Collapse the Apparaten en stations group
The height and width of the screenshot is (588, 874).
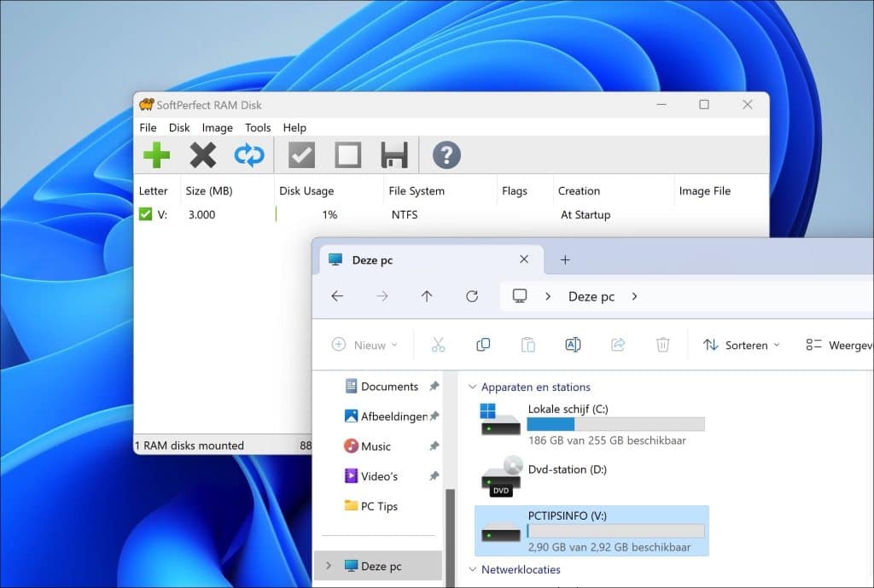[473, 387]
